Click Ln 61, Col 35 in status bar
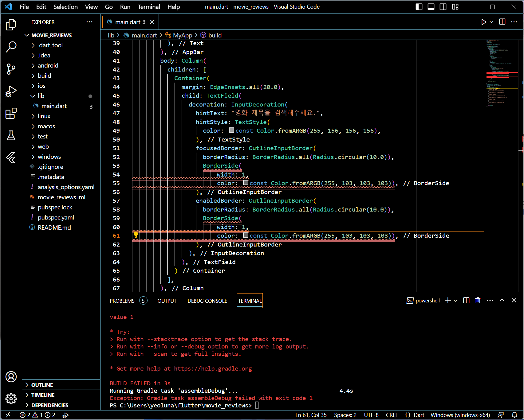The width and height of the screenshot is (524, 420). 311,415
